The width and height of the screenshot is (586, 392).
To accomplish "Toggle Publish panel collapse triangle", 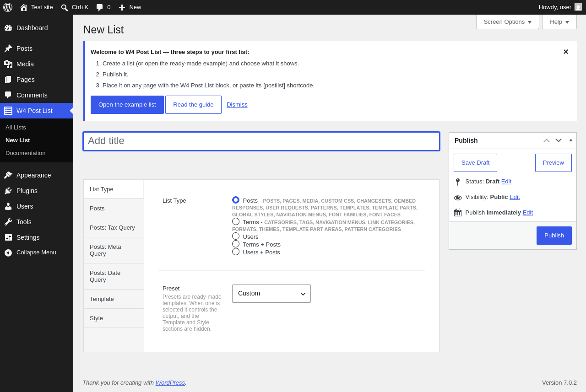I will [571, 140].
